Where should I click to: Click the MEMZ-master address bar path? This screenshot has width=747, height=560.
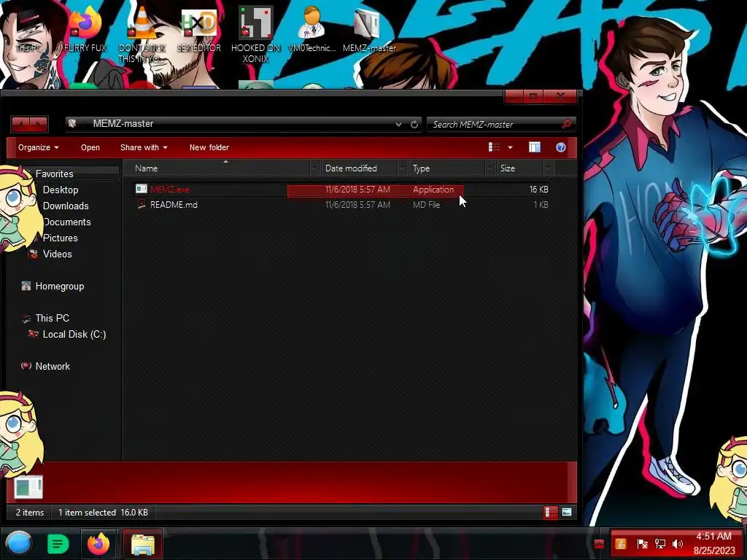(123, 124)
